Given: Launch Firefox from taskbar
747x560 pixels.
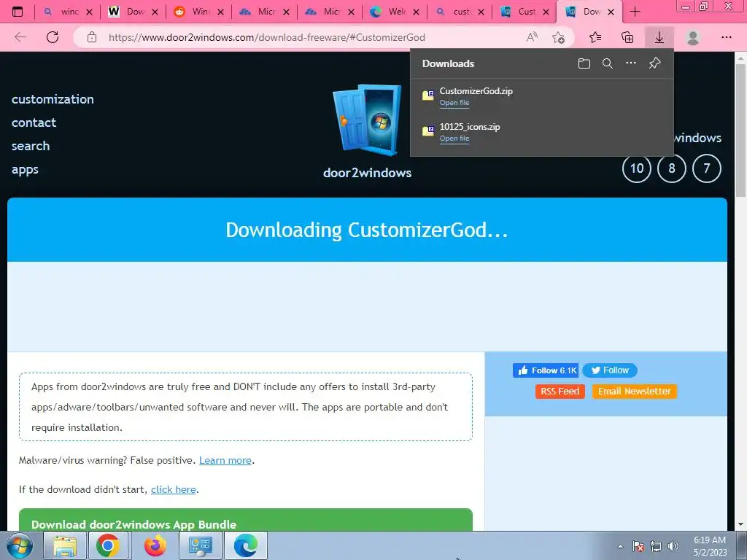Looking at the screenshot, I should 155,545.
